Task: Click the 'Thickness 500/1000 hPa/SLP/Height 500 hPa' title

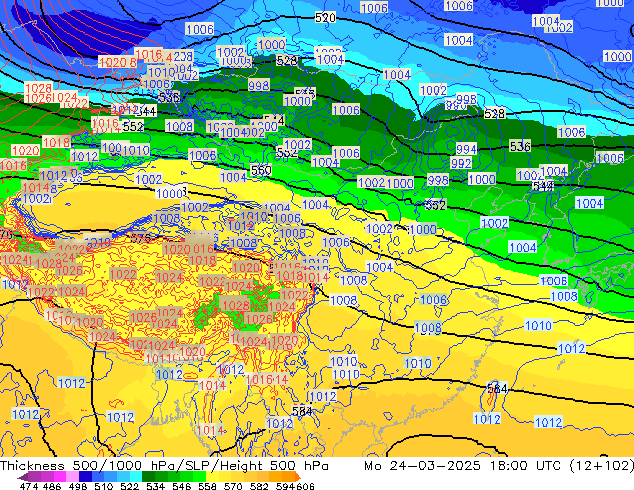Action: pyautogui.click(x=164, y=466)
